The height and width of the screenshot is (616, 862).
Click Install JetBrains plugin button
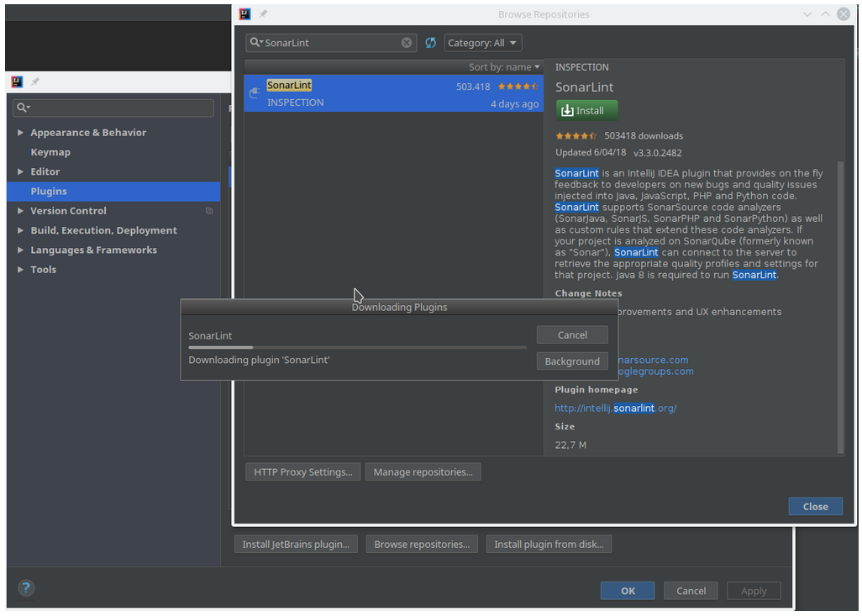[296, 545]
